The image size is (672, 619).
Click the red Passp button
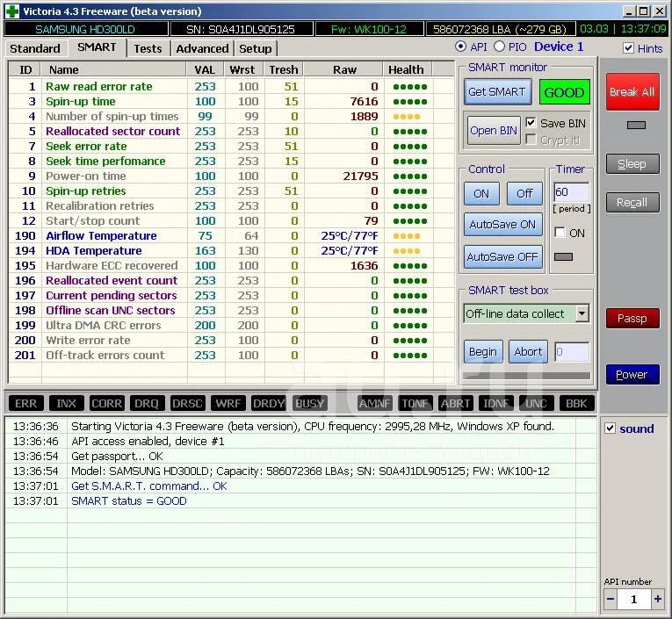(x=632, y=319)
